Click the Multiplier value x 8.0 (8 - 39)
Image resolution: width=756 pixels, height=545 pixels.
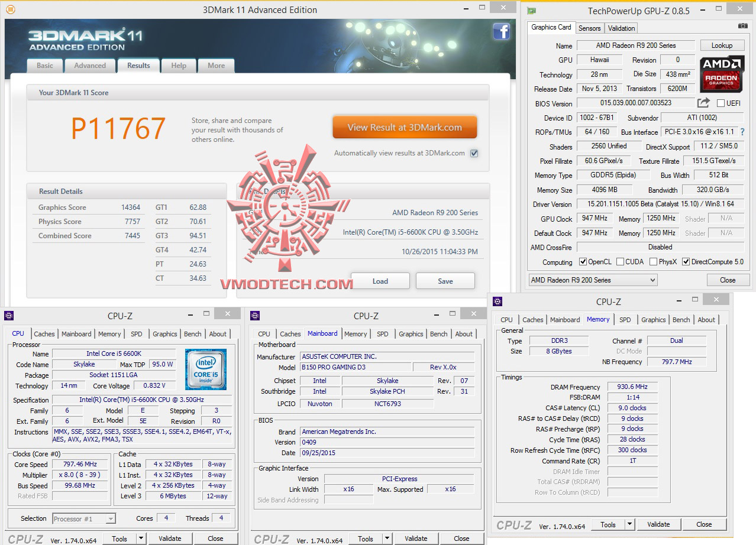coord(80,475)
